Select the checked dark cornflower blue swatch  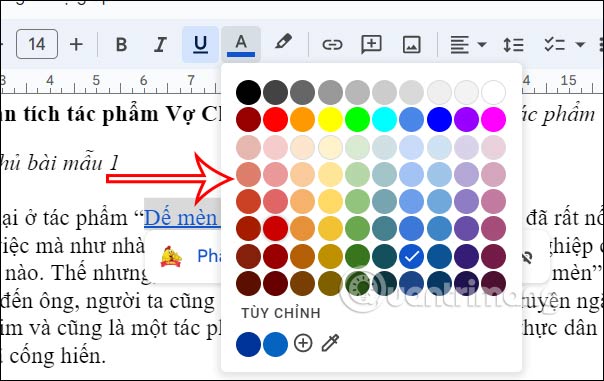(x=411, y=256)
